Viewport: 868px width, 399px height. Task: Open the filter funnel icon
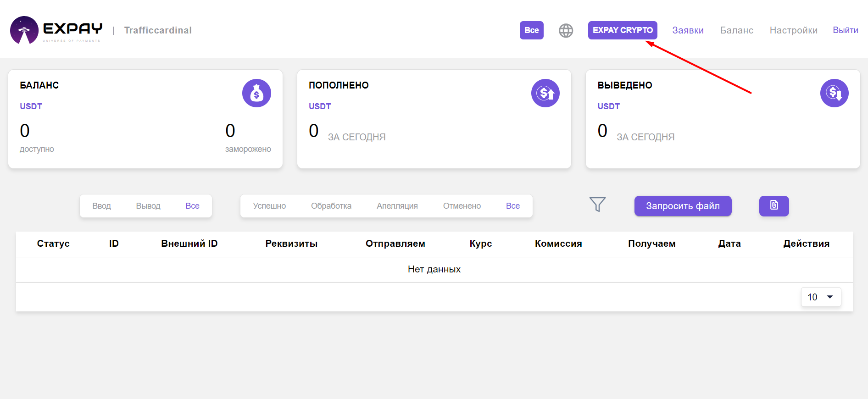point(597,204)
